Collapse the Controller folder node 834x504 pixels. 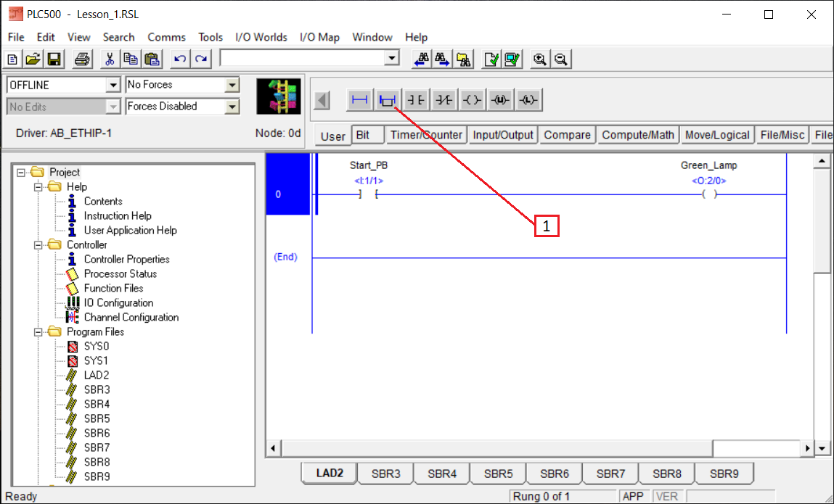pos(38,245)
